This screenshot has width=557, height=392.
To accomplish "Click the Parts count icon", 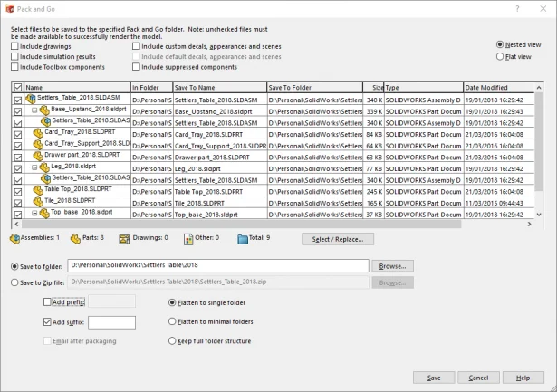I will [73, 238].
